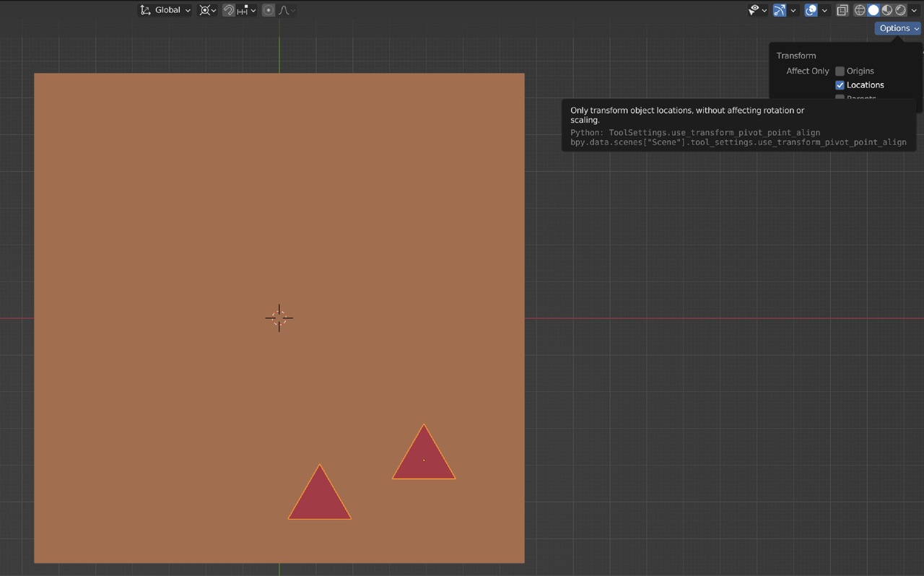924x576 pixels.
Task: Open the transform pivot point menu
Action: pos(208,10)
